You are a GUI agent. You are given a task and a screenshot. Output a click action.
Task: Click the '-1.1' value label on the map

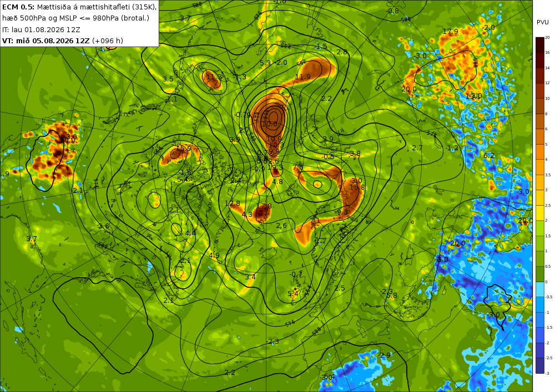[x=171, y=99]
